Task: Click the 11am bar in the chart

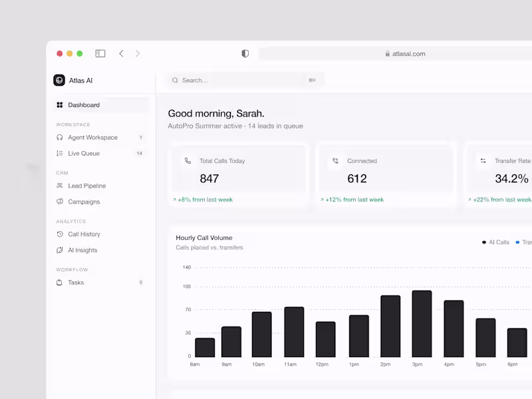Action: [294, 332]
